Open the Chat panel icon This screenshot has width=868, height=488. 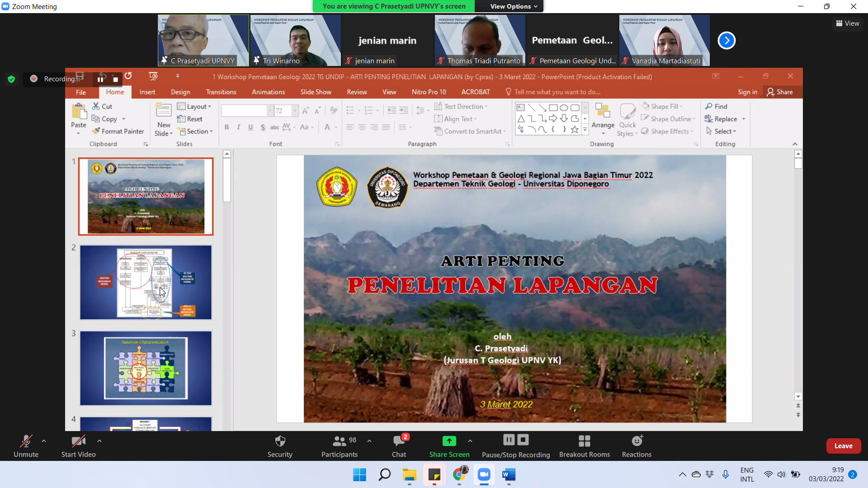(x=399, y=441)
